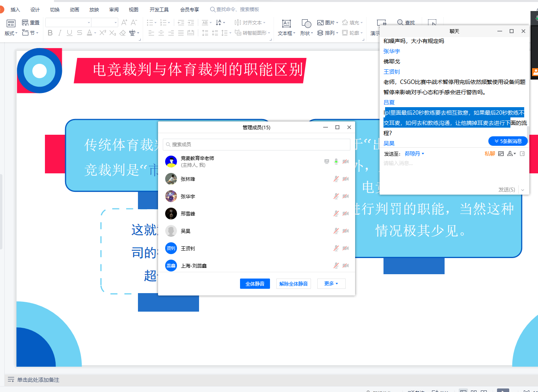Click the screen share icon beside 竞麦教育辛老师
Image resolution: width=538 pixels, height=392 pixels.
(x=327, y=162)
